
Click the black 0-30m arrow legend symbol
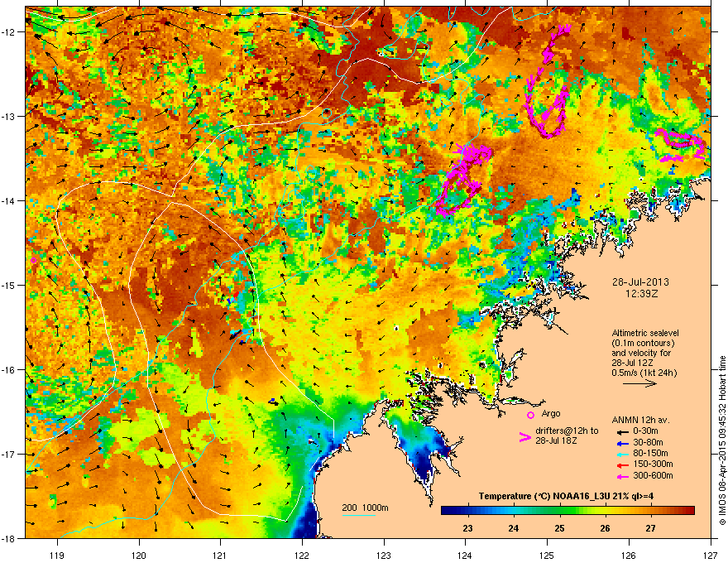click(623, 432)
